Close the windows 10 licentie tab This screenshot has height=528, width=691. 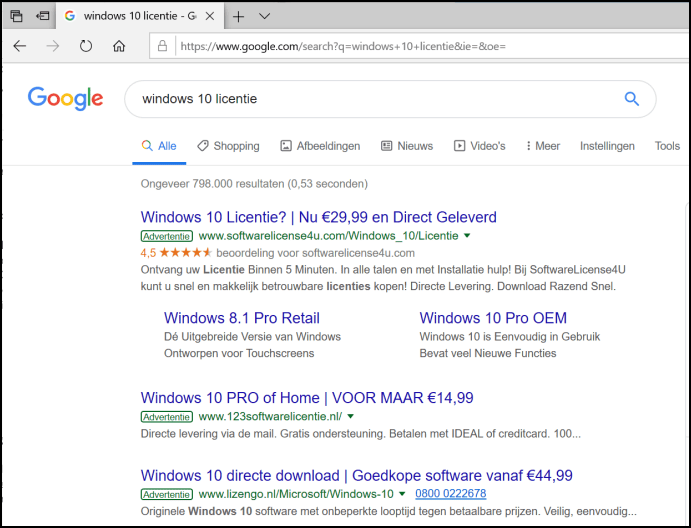(210, 16)
